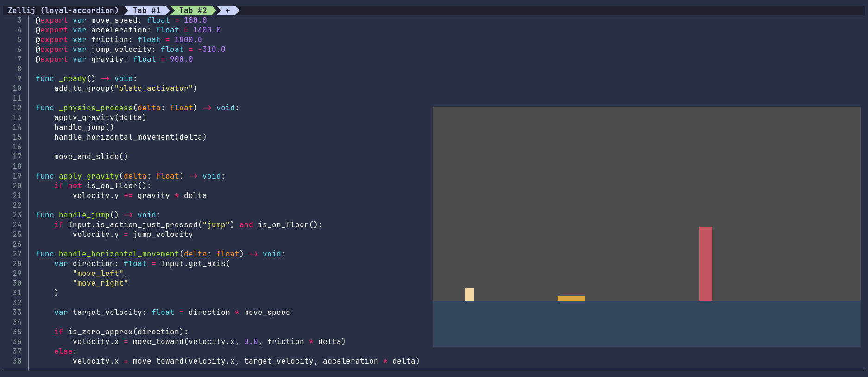The image size is (868, 377).
Task: Click the cream player block in game view
Action: pos(470,294)
